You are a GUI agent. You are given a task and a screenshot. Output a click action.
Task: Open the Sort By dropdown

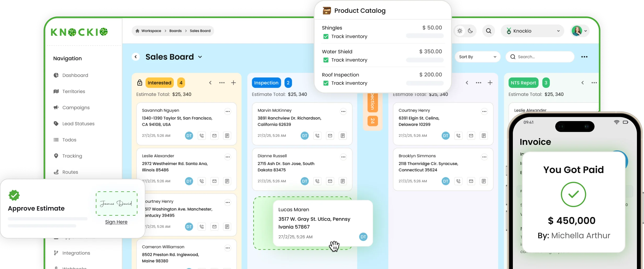pyautogui.click(x=478, y=57)
